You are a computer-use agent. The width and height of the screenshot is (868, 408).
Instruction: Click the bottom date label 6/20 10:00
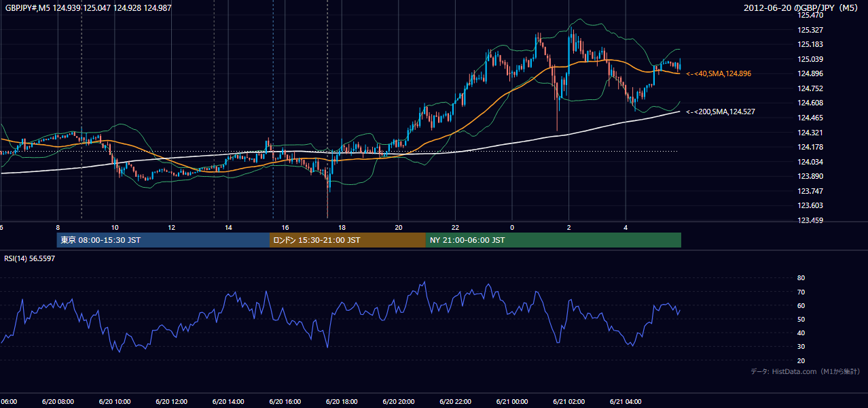(115, 402)
